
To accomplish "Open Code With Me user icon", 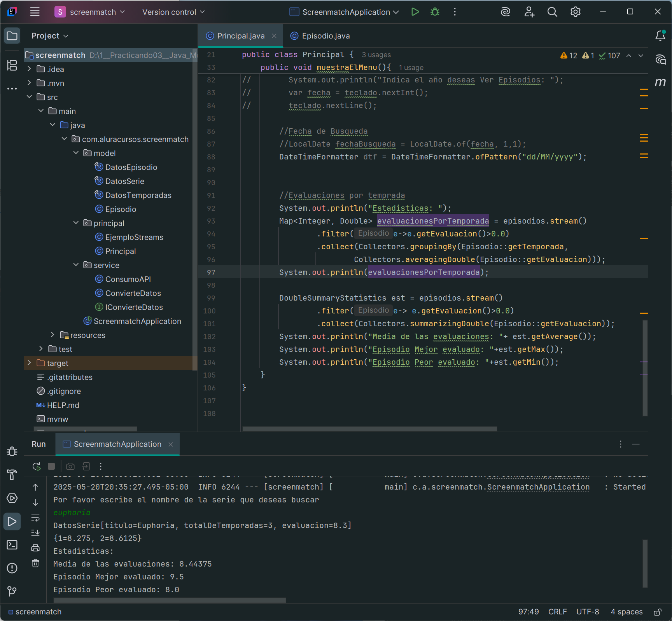I will tap(529, 12).
